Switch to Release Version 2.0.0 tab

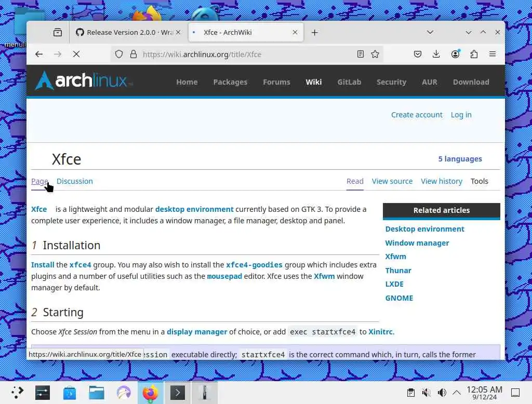coord(128,32)
